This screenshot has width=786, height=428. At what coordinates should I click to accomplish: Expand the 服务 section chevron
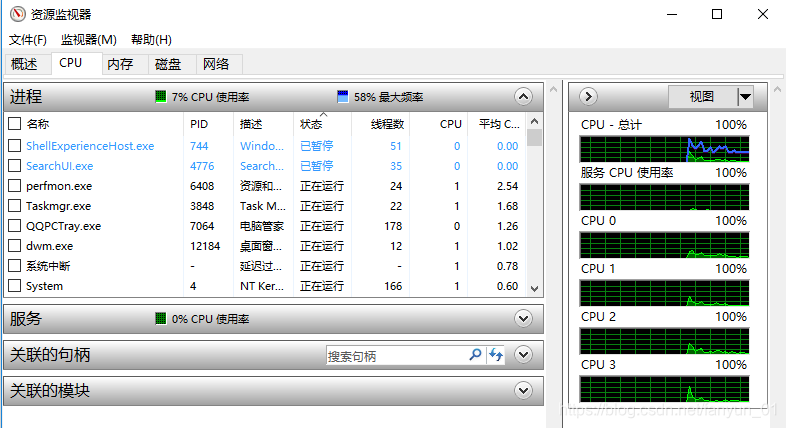click(x=523, y=318)
